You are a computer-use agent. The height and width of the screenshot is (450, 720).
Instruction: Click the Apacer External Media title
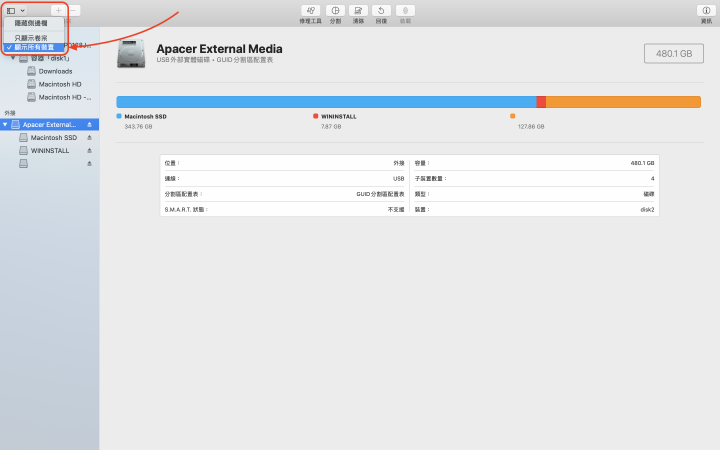tap(219, 49)
